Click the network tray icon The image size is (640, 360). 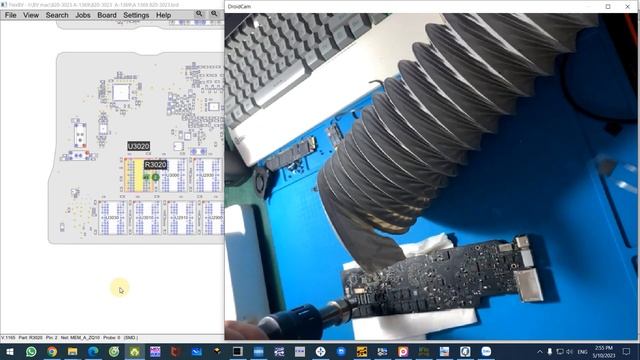point(560,351)
